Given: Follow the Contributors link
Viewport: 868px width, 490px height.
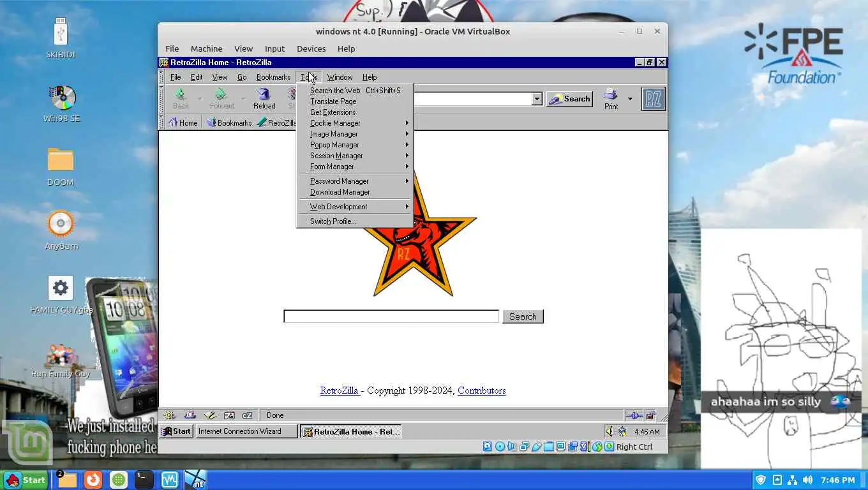Looking at the screenshot, I should tap(481, 390).
